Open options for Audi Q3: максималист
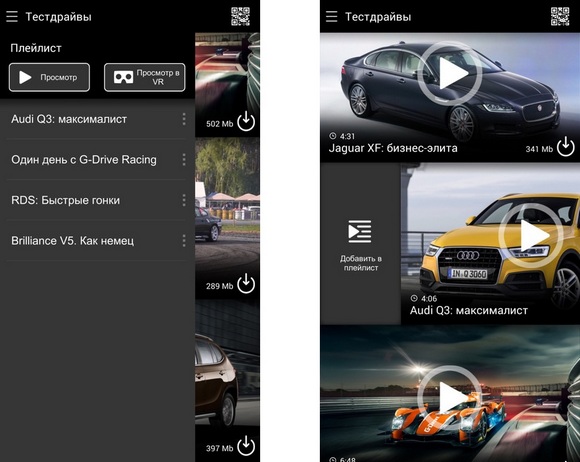The height and width of the screenshot is (462, 580). [184, 119]
